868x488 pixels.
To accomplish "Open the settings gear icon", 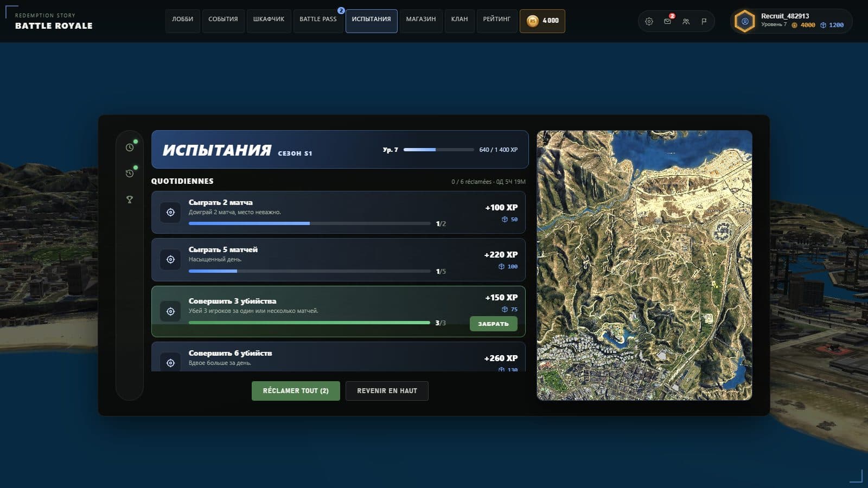I will 649,21.
